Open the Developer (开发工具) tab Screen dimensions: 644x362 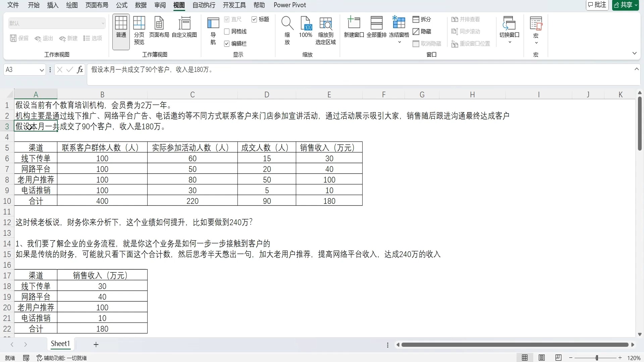[234, 5]
